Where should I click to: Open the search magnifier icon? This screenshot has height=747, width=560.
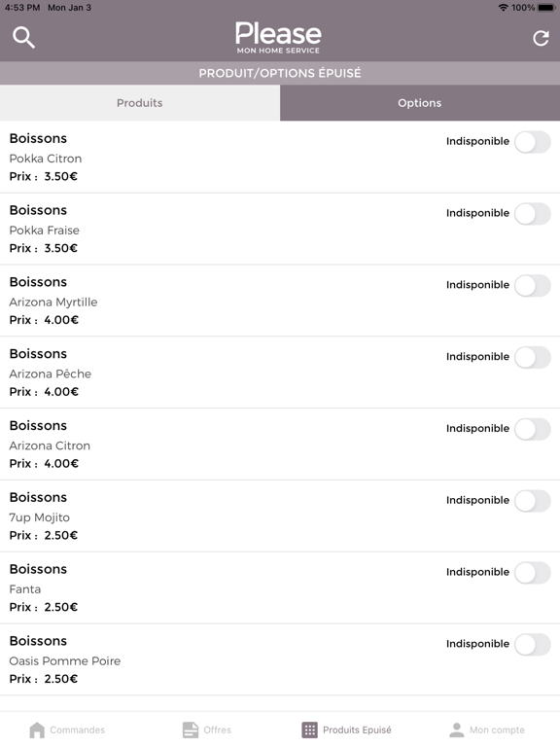coord(23,37)
